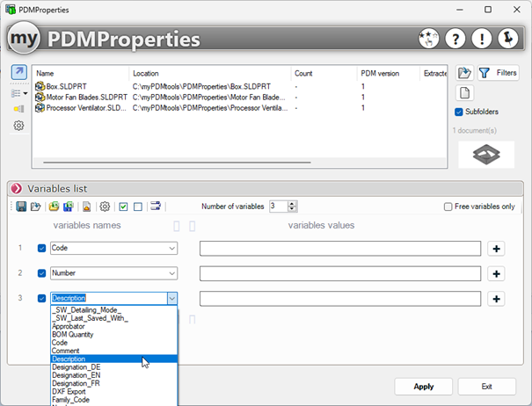Click the Apply button

424,387
